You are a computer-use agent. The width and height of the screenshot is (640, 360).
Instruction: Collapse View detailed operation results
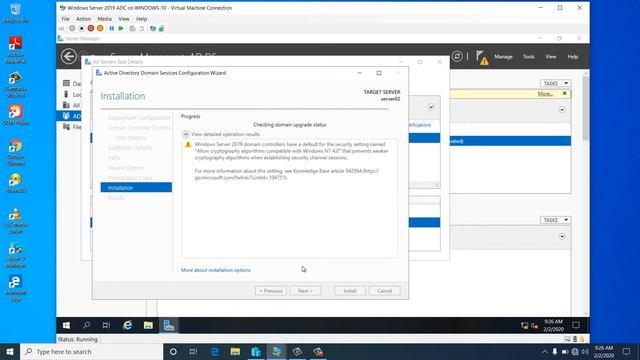(186, 134)
